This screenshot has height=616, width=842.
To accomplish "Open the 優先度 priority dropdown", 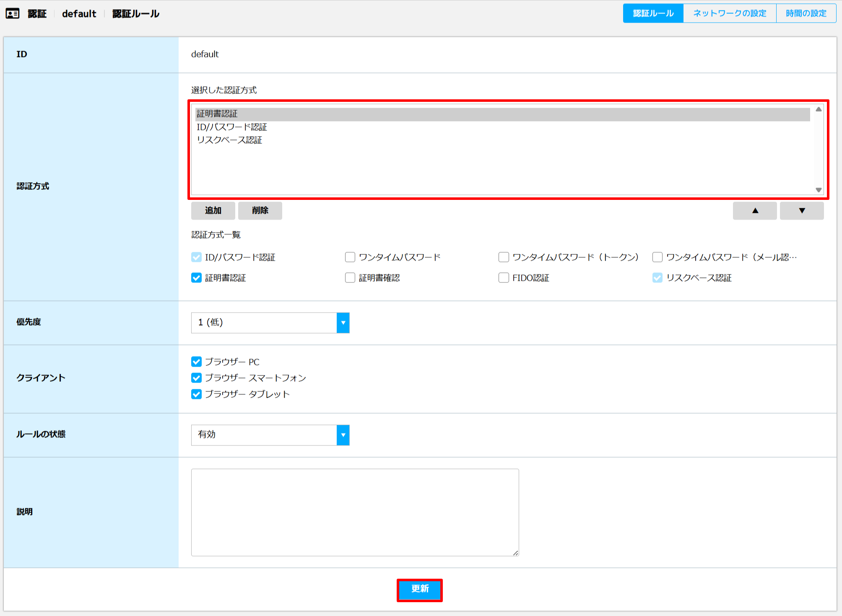I will [x=270, y=323].
